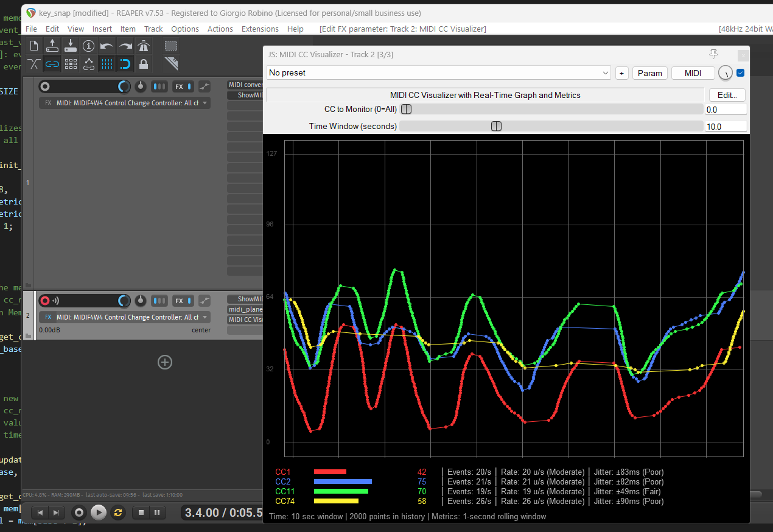Screen dimensions: 773x532
Task: Open the Track menu
Action: click(153, 29)
